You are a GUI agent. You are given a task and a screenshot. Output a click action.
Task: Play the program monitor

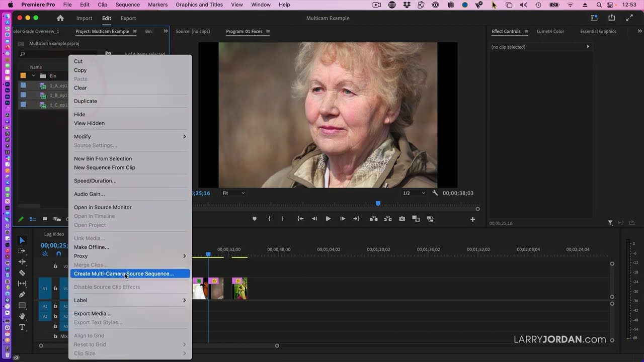click(328, 219)
